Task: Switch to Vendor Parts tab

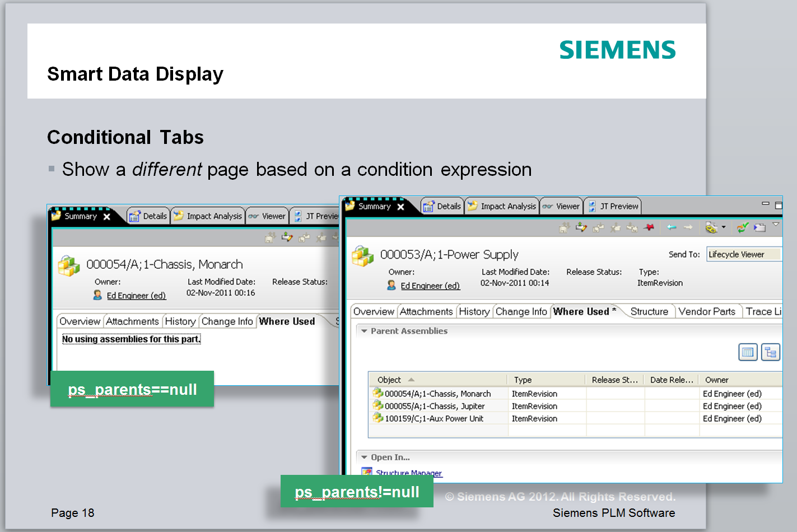Action: tap(707, 311)
